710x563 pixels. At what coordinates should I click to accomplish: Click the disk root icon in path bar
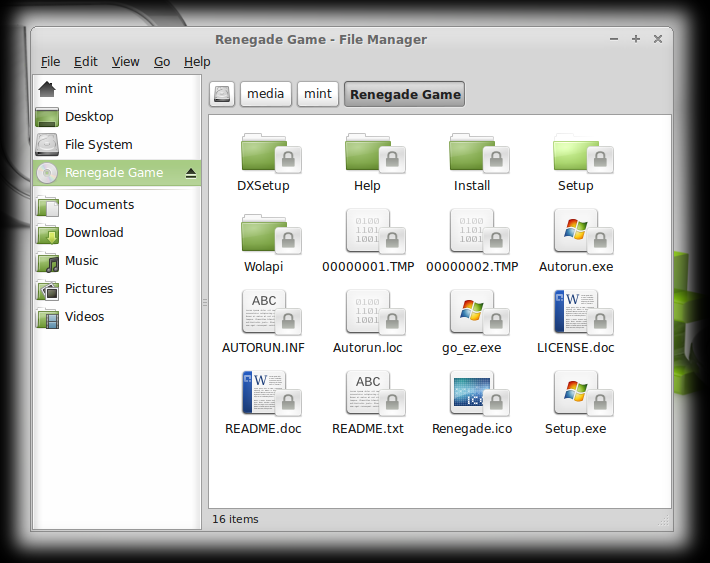222,94
